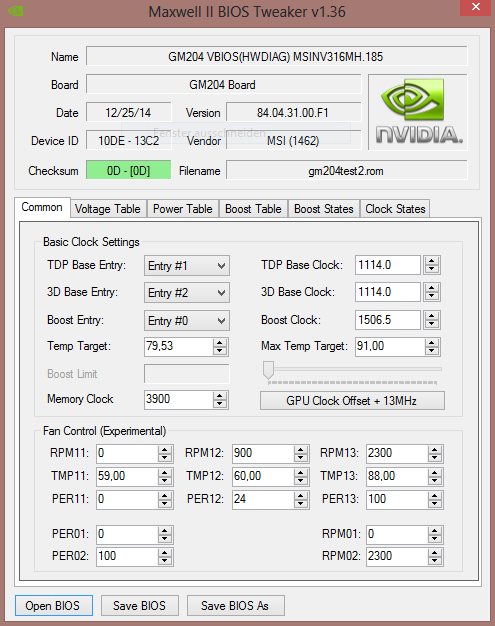Click the TMP11 field showing 59,00
Viewport: 495px width, 626px height.
[127, 476]
